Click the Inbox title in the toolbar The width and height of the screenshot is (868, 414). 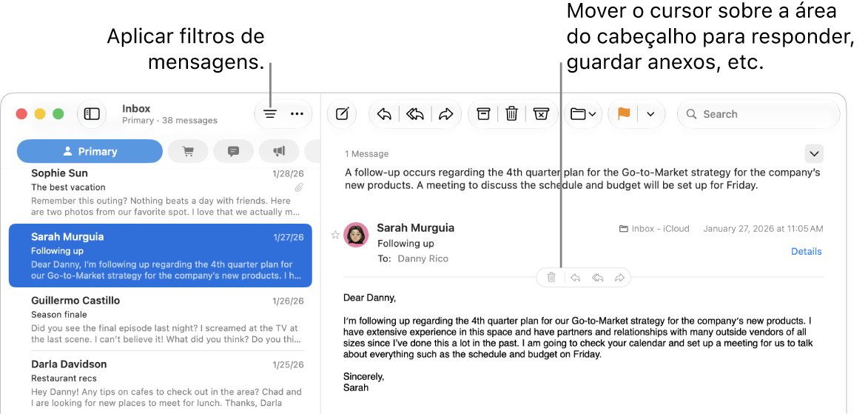[136, 109]
